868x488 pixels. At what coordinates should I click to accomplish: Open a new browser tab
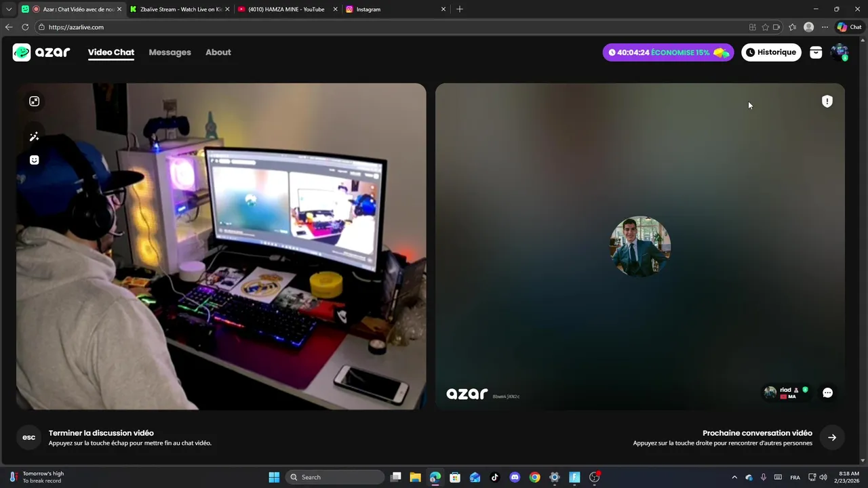point(460,9)
